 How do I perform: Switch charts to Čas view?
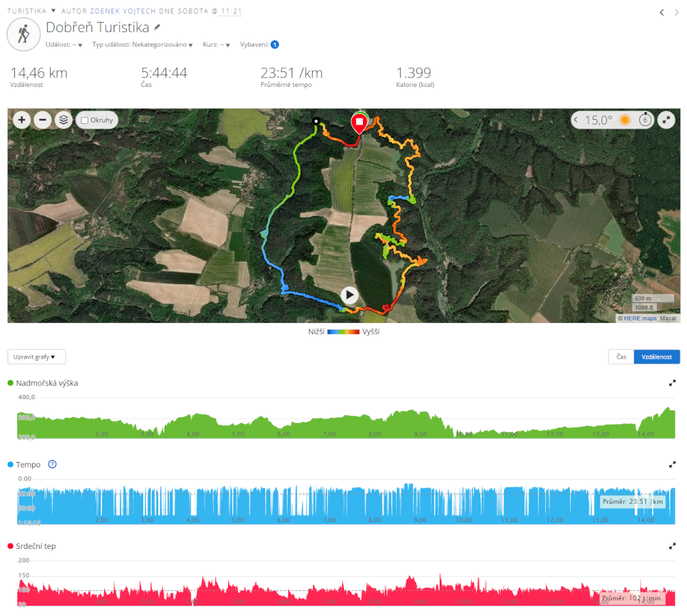[621, 357]
